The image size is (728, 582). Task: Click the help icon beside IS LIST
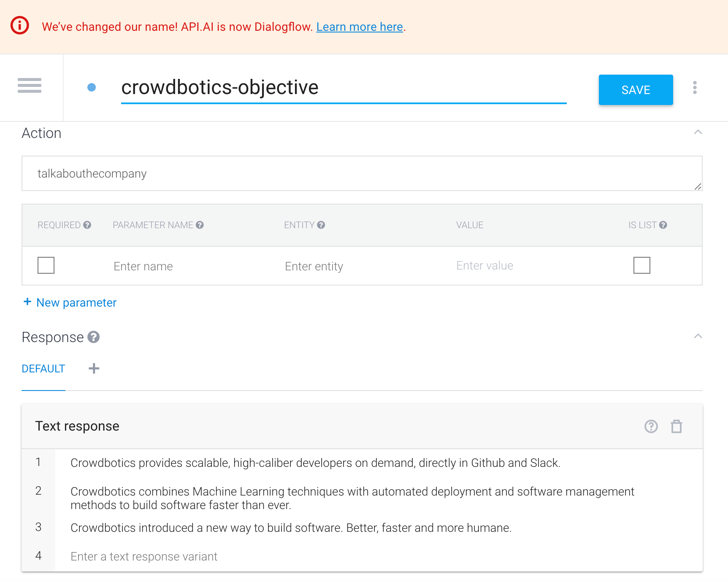coord(663,225)
